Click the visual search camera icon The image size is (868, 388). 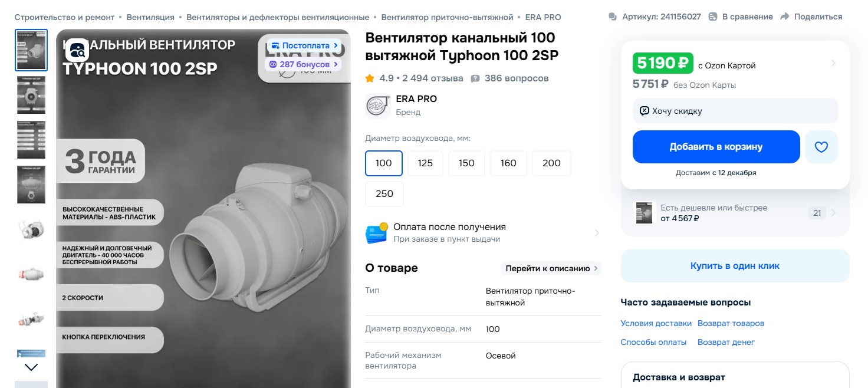(78, 50)
